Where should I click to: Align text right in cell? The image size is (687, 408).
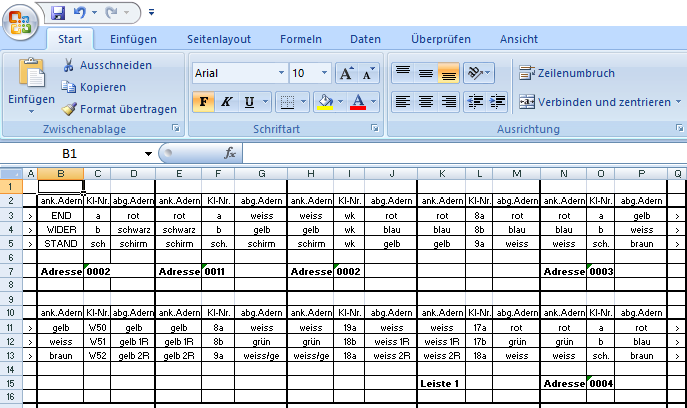448,102
